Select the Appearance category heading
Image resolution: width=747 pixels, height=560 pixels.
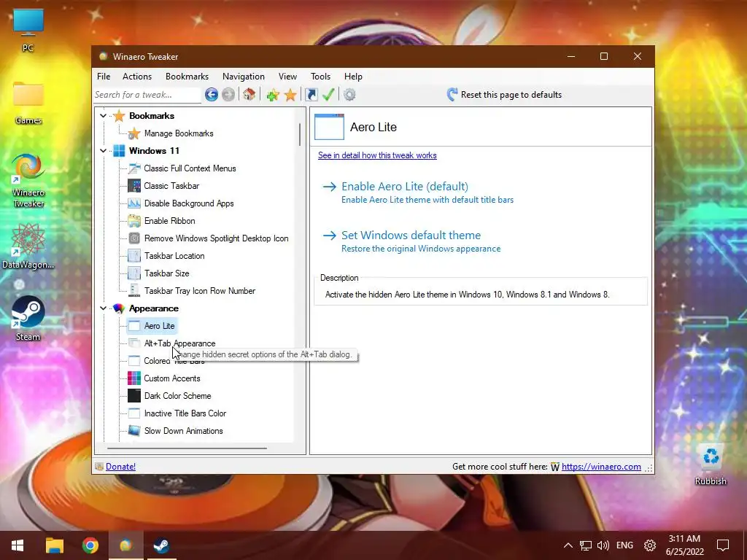[154, 308]
